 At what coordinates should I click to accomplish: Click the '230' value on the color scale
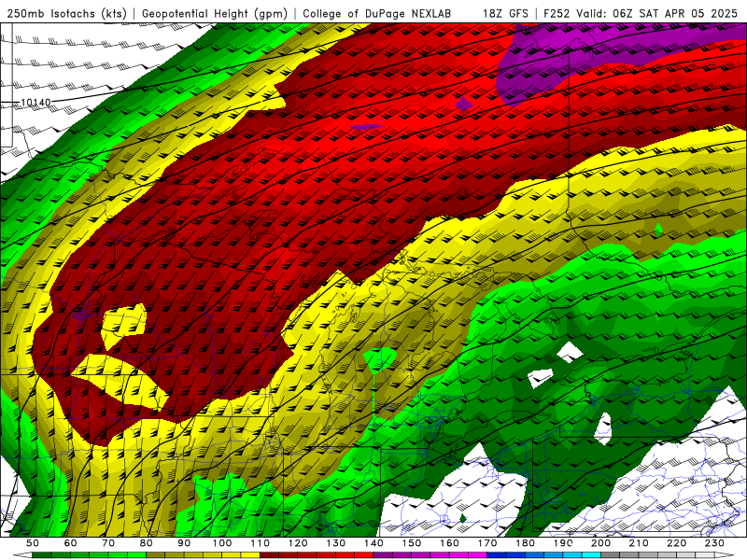click(x=714, y=543)
